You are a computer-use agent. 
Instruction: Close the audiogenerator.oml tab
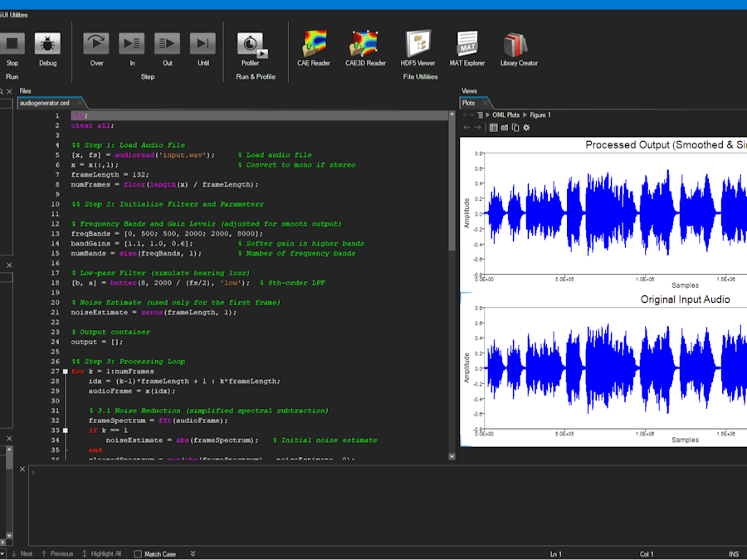80,103
